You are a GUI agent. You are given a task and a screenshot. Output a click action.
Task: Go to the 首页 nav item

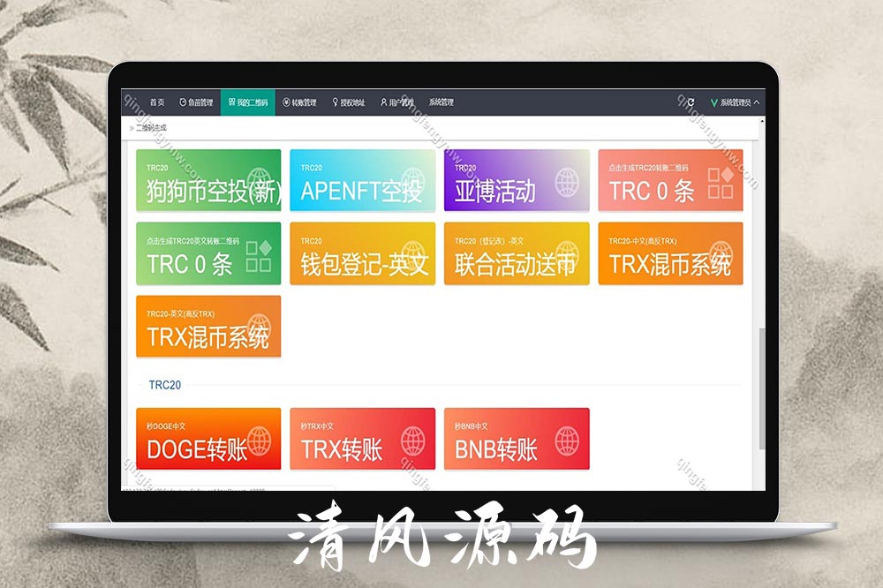tap(156, 102)
